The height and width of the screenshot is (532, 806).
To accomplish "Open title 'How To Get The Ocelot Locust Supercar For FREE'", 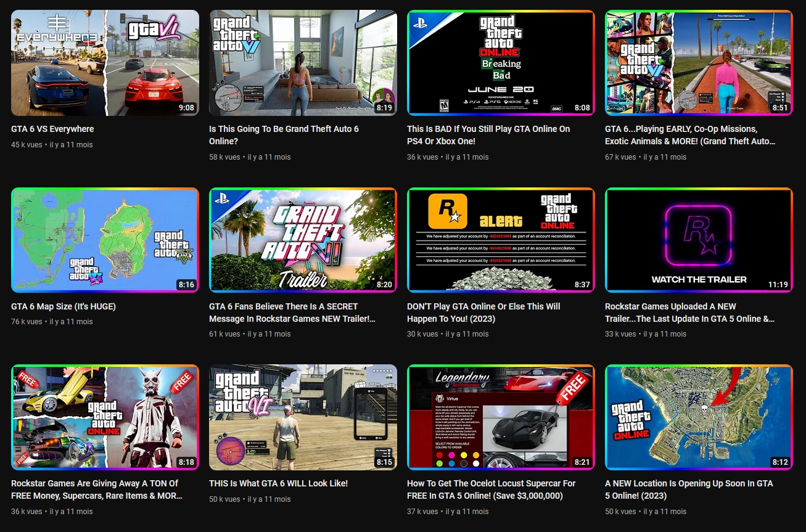I will pyautogui.click(x=491, y=489).
